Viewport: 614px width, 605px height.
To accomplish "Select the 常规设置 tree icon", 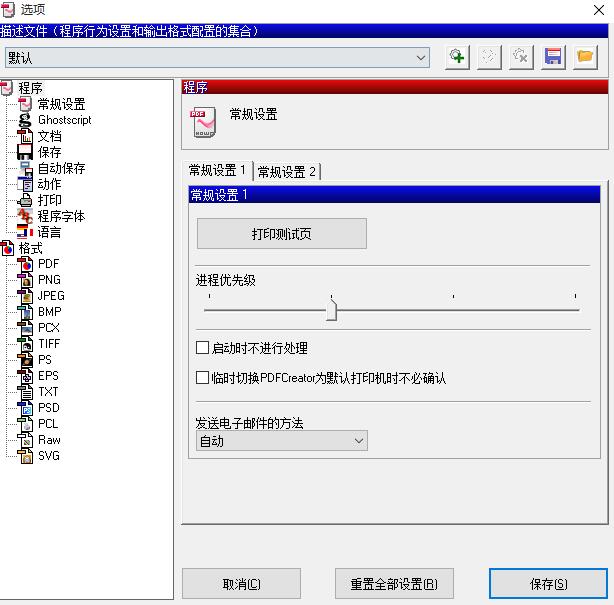I will pyautogui.click(x=25, y=104).
